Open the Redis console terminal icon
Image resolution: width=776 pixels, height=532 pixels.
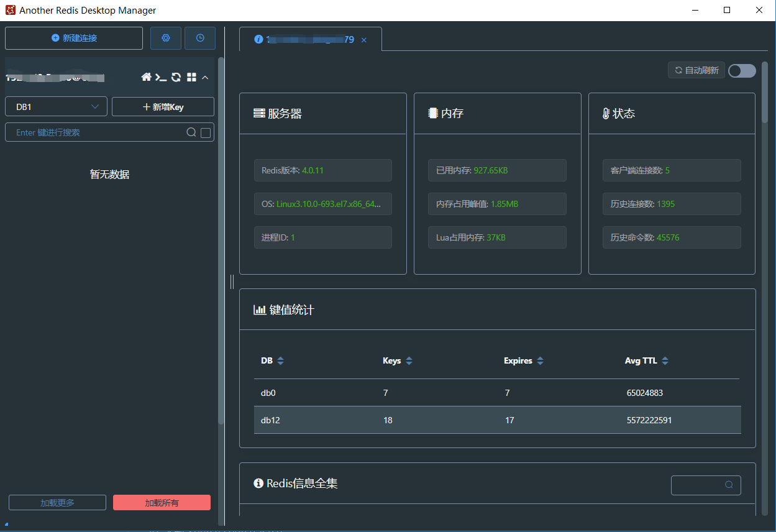[161, 77]
